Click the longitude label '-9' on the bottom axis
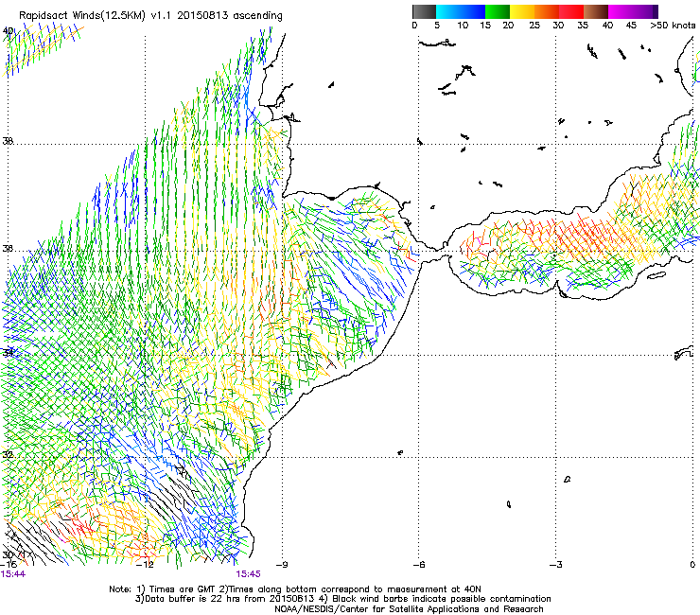 [x=282, y=565]
